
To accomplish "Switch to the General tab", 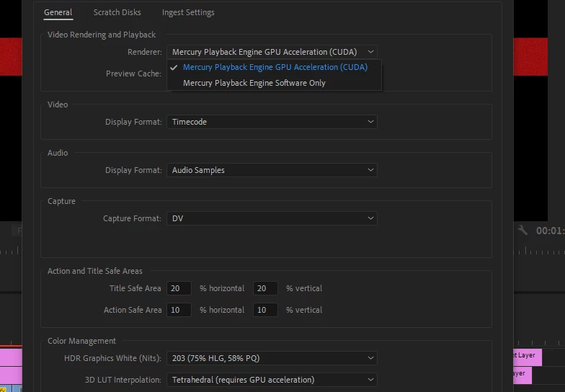I will 58,12.
